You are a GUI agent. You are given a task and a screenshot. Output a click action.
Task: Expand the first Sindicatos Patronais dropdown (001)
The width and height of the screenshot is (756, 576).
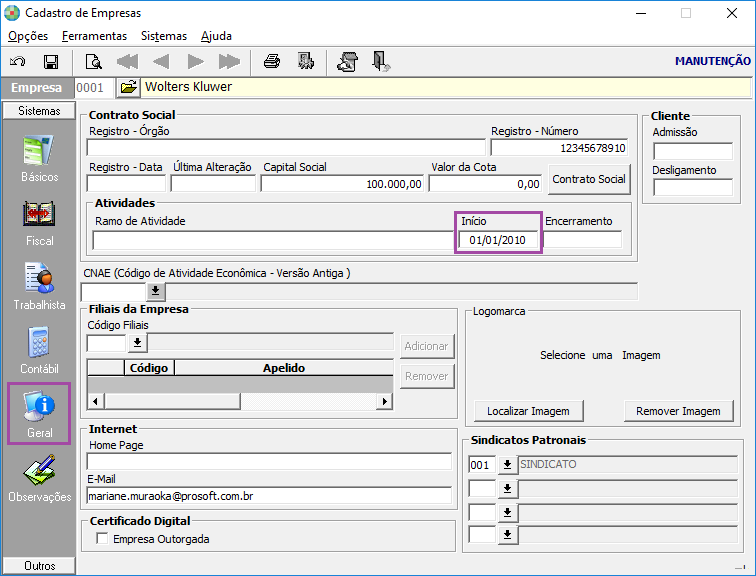(x=507, y=464)
